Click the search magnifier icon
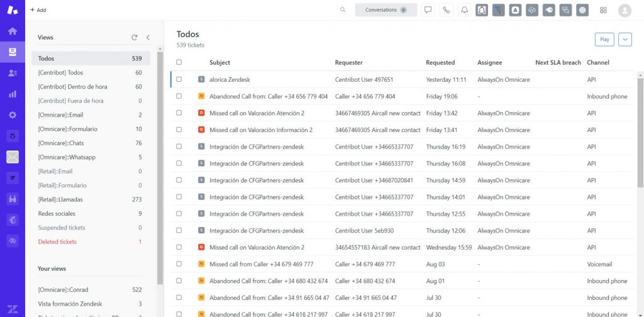Image resolution: width=644 pixels, height=317 pixels. pos(343,10)
